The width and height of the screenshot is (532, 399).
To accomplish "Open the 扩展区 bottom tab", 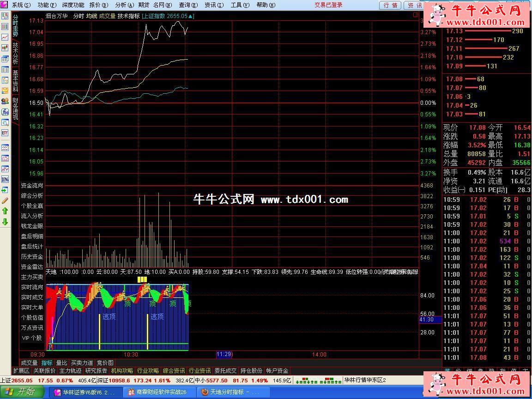I will (x=21, y=371).
